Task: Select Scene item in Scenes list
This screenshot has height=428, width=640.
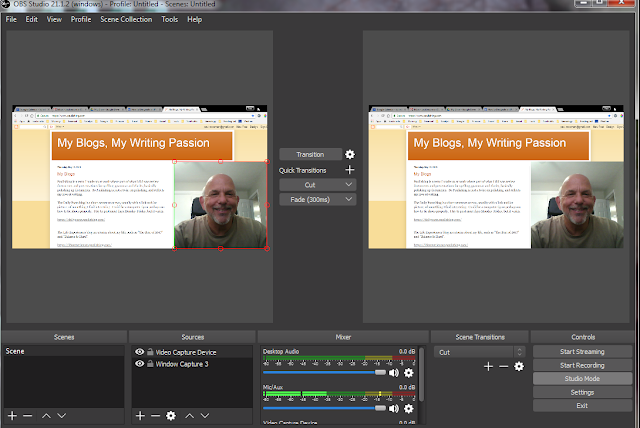Action: click(64, 351)
